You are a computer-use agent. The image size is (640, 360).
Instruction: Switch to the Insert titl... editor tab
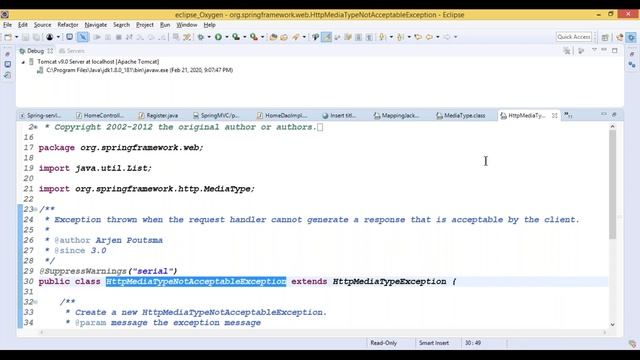point(339,116)
